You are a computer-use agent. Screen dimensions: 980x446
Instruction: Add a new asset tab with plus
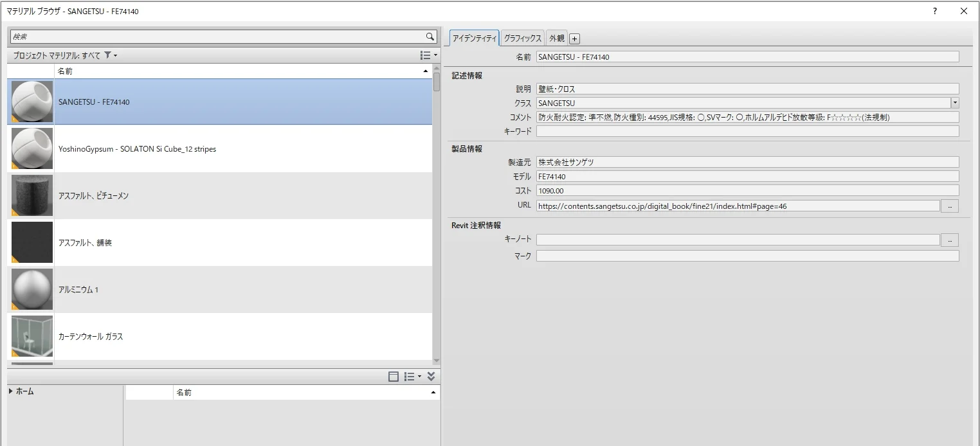click(x=575, y=39)
